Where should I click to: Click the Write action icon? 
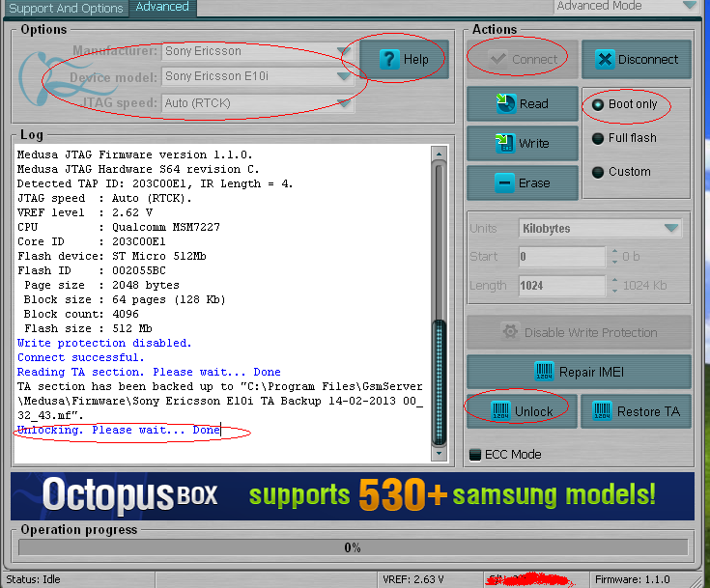[504, 144]
